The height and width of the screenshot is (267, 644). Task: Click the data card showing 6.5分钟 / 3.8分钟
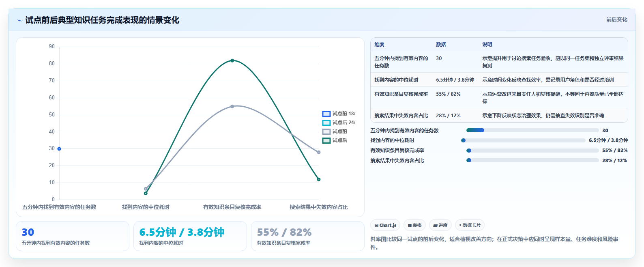click(190, 236)
